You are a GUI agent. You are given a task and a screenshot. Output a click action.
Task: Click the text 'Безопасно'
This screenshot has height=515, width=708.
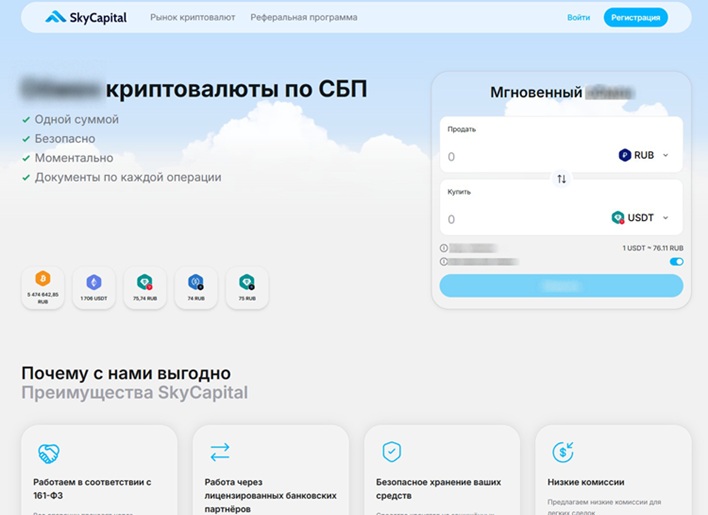coord(65,139)
